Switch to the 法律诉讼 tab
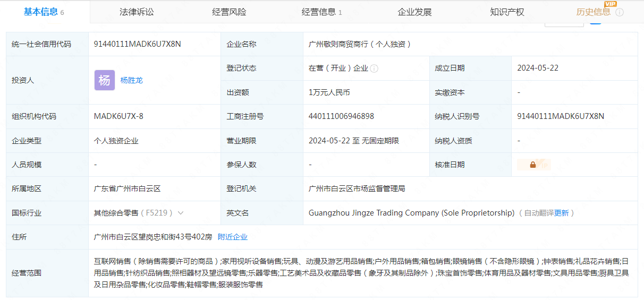644x300 pixels. click(x=137, y=12)
